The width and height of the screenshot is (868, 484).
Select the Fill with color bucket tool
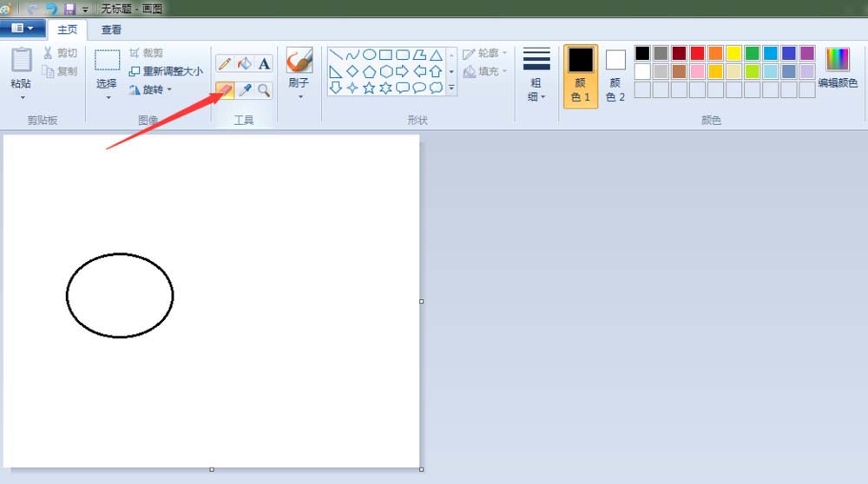[244, 63]
